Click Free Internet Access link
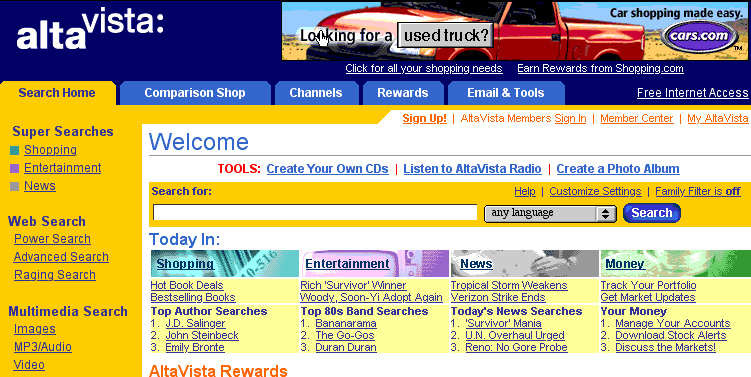This screenshot has width=751, height=377. point(693,93)
